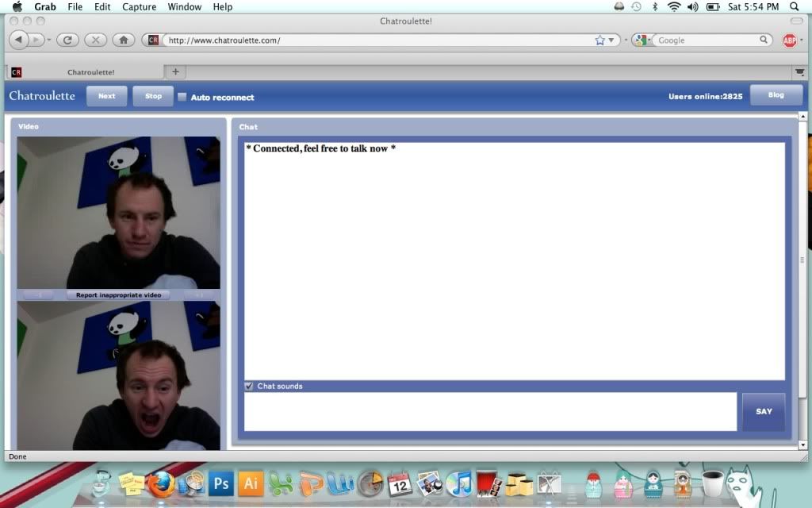Screen dimensions: 812x508
Task: Open the back/forward history dropdown arrow
Action: point(49,40)
